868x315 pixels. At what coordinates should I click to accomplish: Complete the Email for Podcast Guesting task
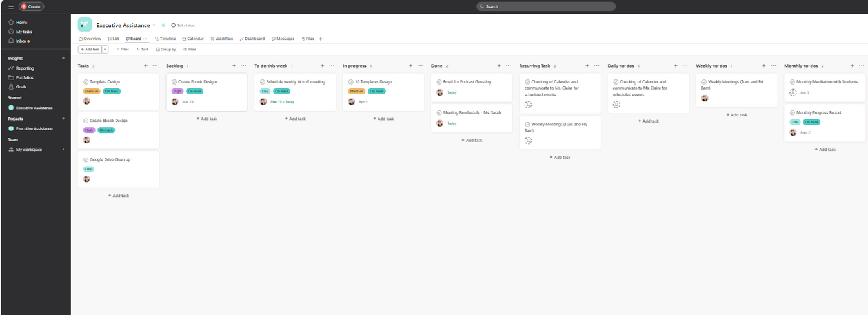click(439, 82)
